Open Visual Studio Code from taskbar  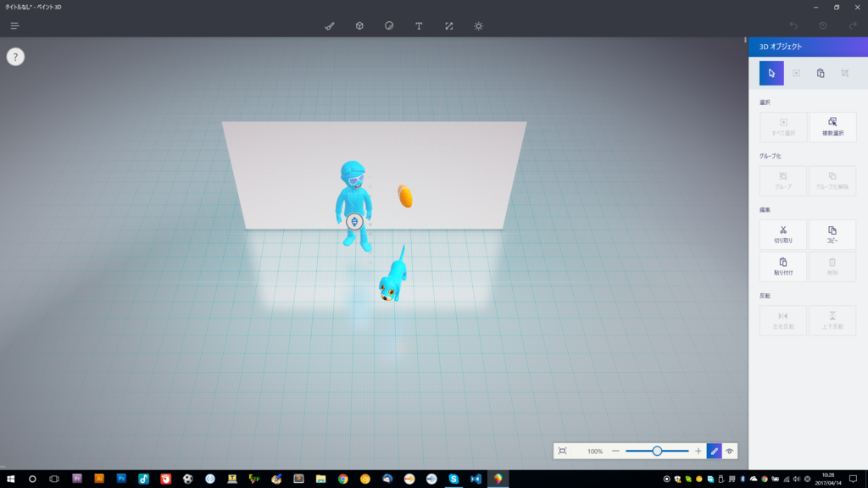coord(476,479)
